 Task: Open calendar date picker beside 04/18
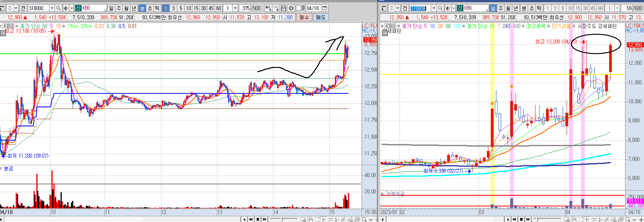[325, 8]
